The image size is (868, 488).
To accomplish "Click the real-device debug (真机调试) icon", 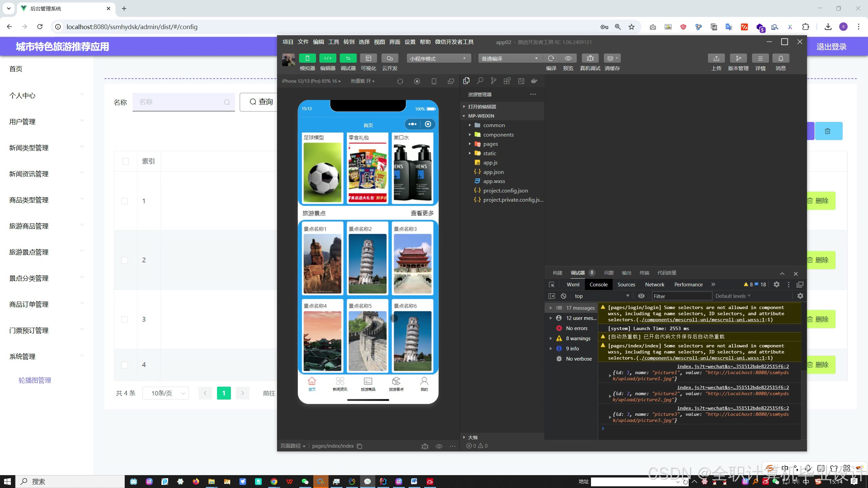I will 590,58.
